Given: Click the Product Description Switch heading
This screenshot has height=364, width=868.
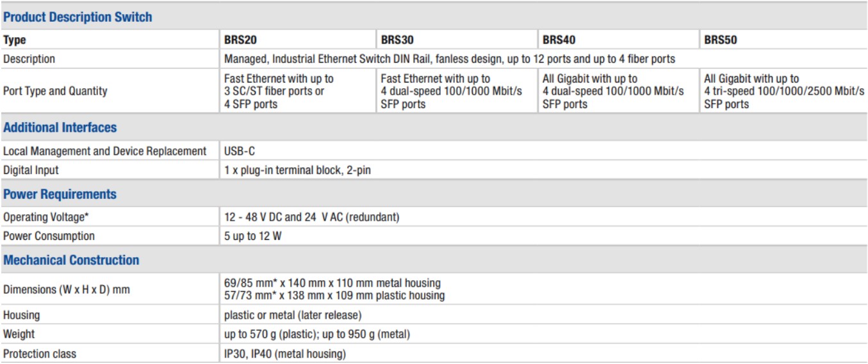Looking at the screenshot, I should [78, 17].
